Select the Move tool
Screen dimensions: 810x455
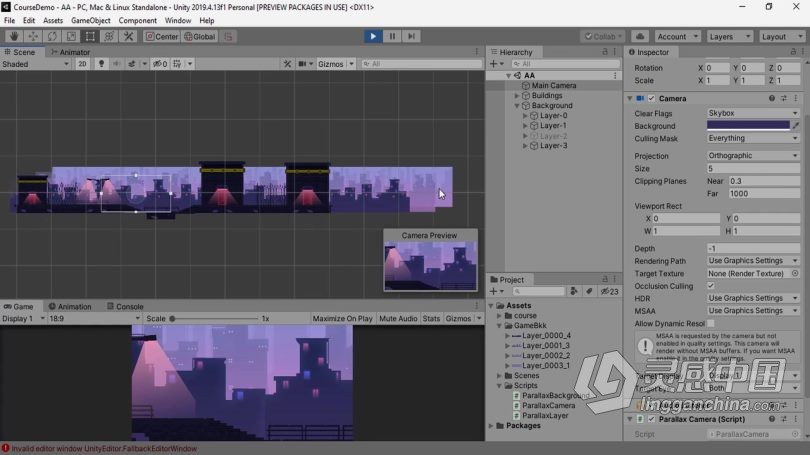pyautogui.click(x=33, y=37)
